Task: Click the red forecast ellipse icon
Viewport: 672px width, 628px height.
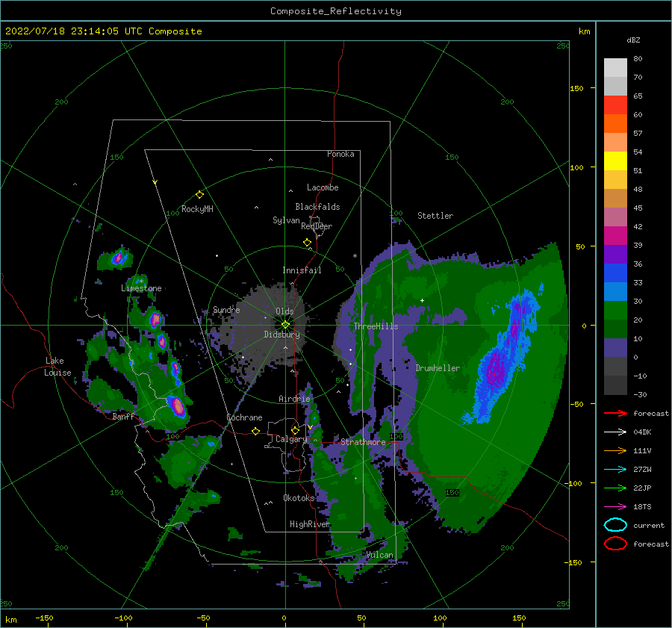Action: [x=615, y=544]
